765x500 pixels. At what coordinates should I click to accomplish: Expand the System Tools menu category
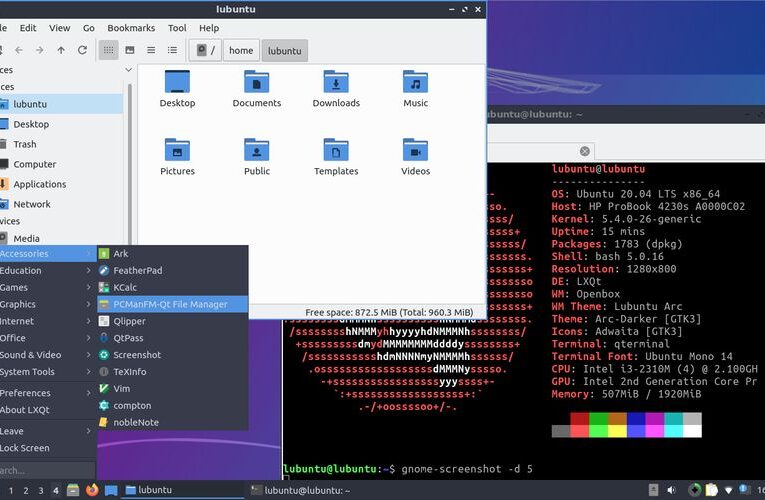coord(47,372)
